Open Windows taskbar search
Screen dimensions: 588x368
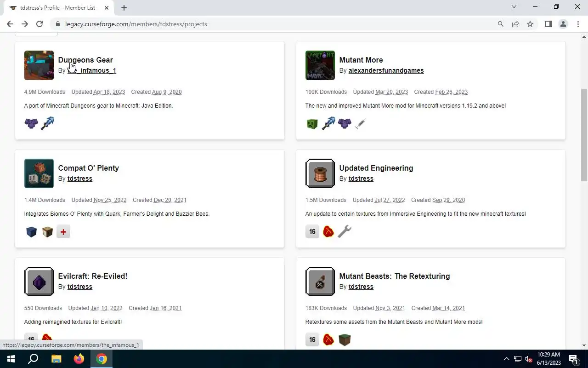pos(33,359)
